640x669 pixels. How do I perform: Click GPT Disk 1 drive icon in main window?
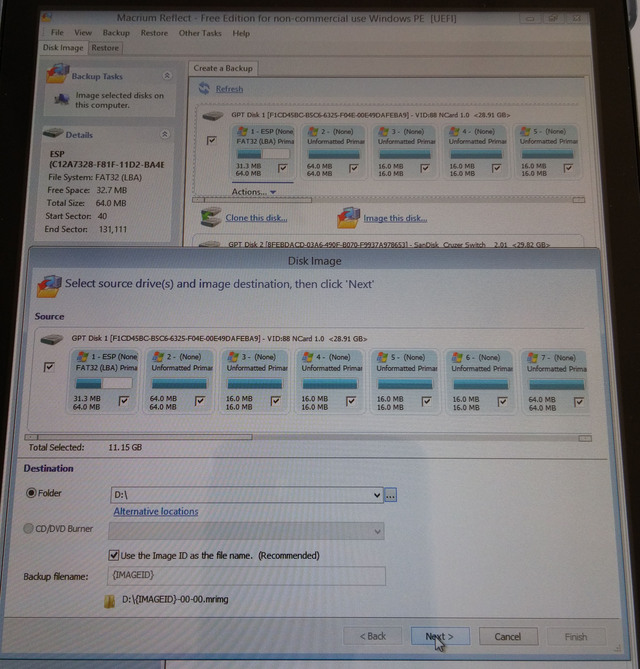[x=213, y=116]
